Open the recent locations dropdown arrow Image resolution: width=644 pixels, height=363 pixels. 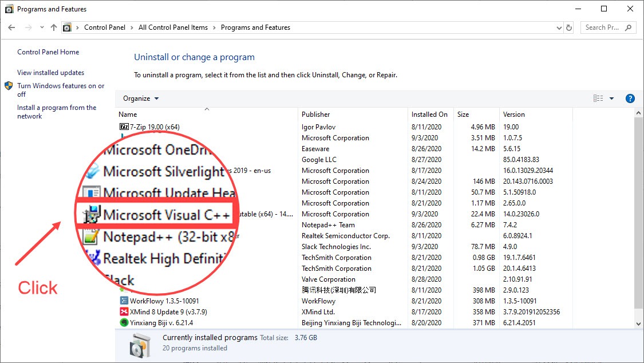tap(42, 27)
